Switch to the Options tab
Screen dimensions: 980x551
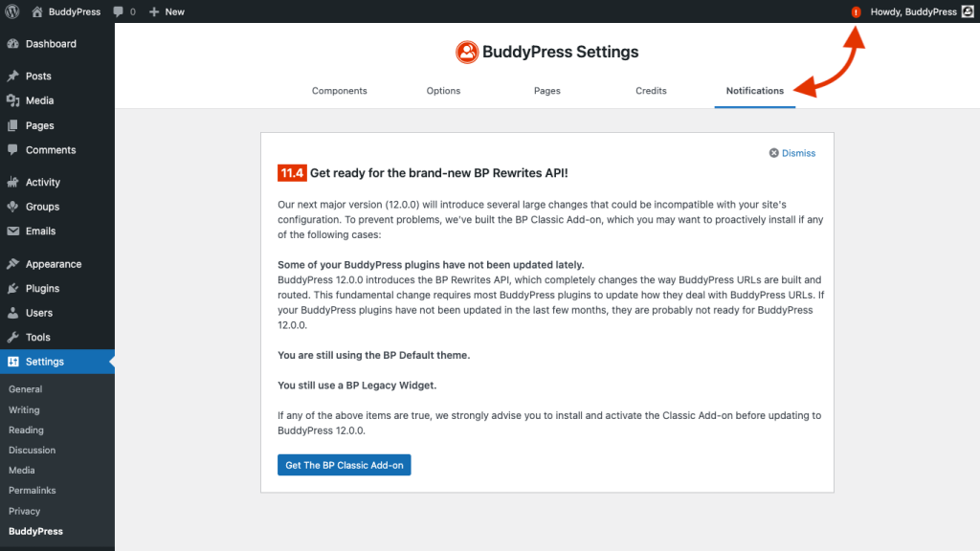tap(443, 91)
